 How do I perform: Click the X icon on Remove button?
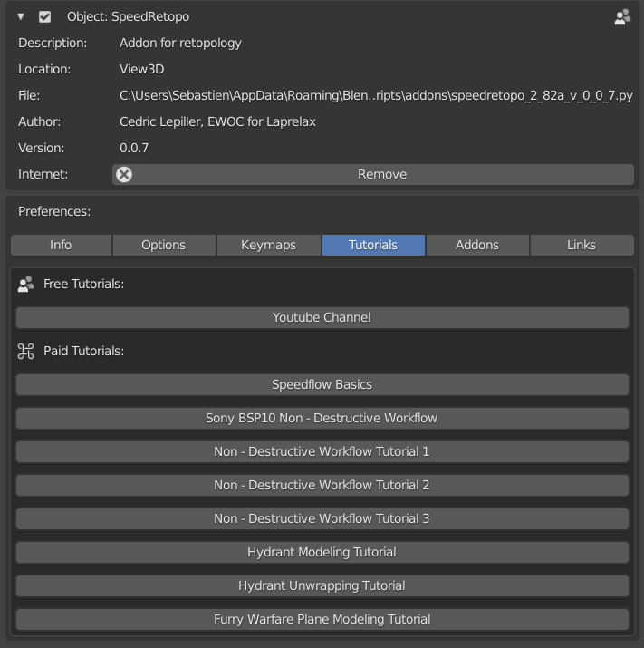(124, 174)
